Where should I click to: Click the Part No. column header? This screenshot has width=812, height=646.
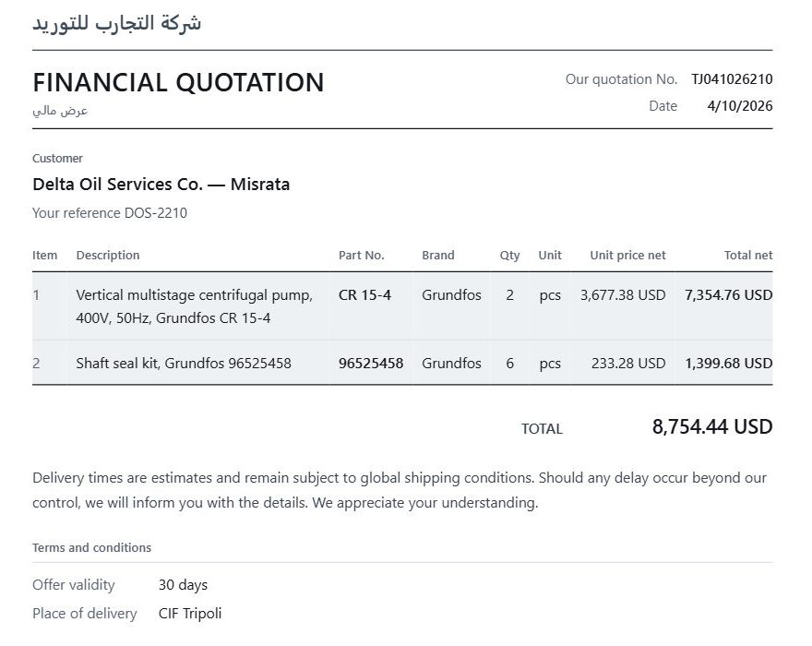click(361, 256)
